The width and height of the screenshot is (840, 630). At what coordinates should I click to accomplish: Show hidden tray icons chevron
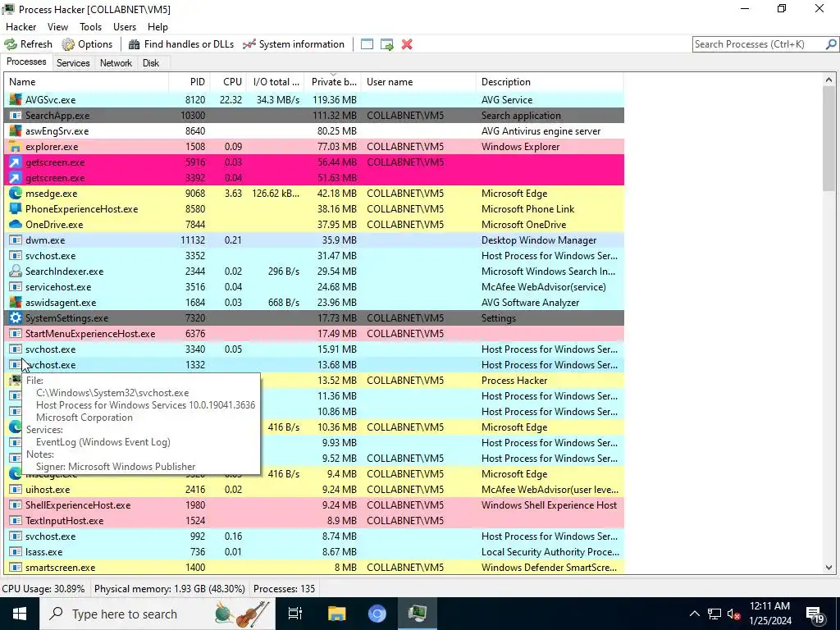point(694,614)
